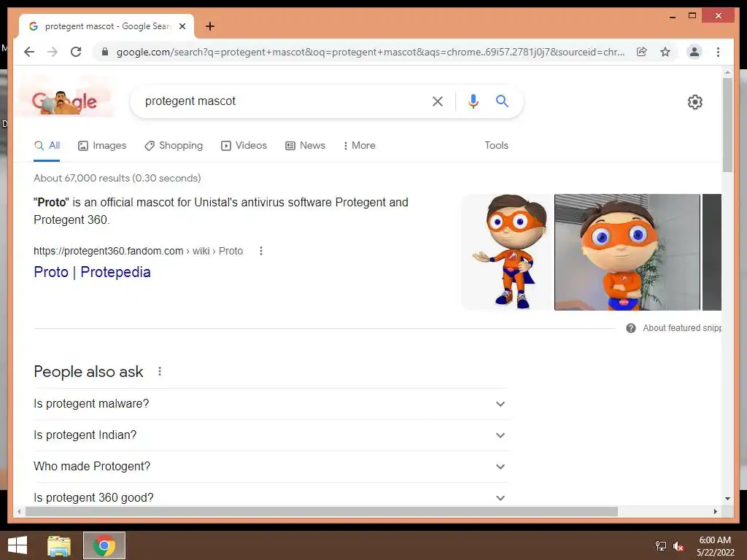The width and height of the screenshot is (747, 560).
Task: Go back using the browser back arrow
Action: click(29, 52)
